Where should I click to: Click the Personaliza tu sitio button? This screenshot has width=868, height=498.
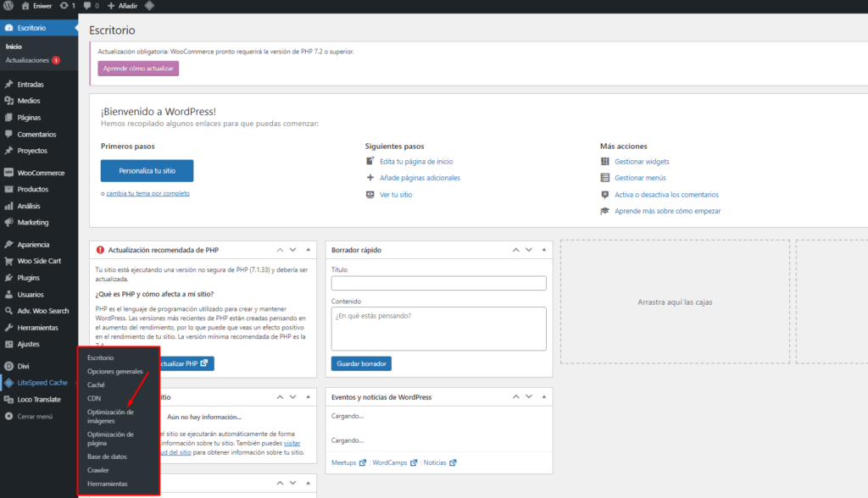pyautogui.click(x=147, y=171)
